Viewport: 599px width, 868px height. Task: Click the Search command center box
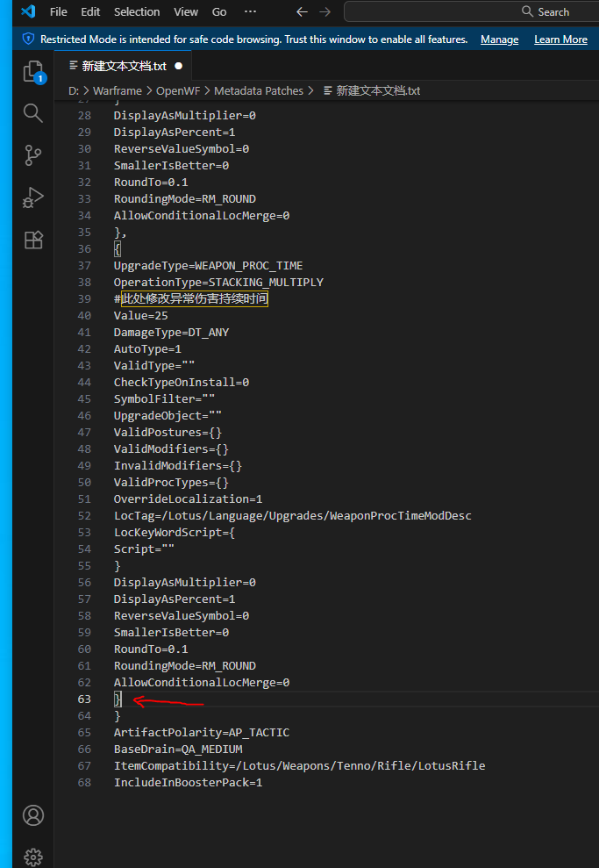474,11
